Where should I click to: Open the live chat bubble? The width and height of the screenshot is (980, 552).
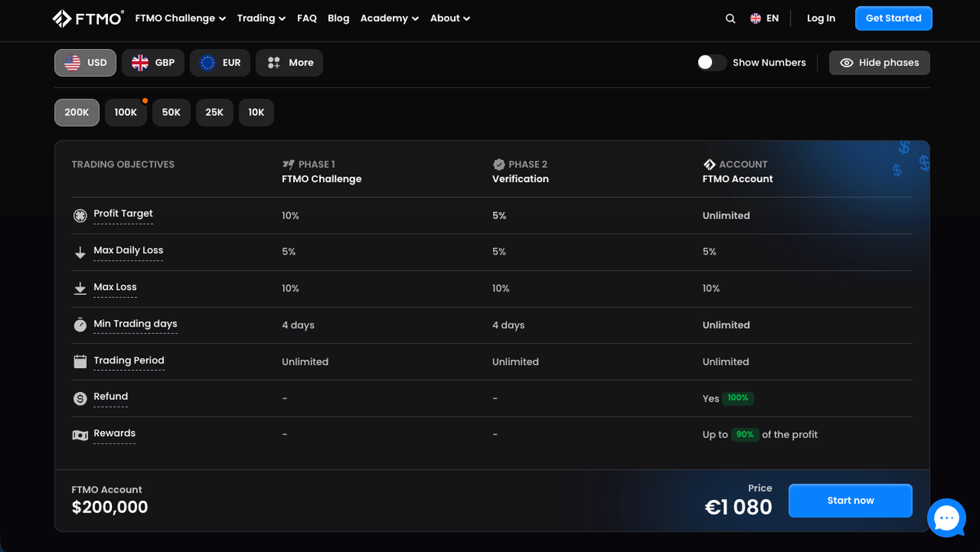click(947, 518)
